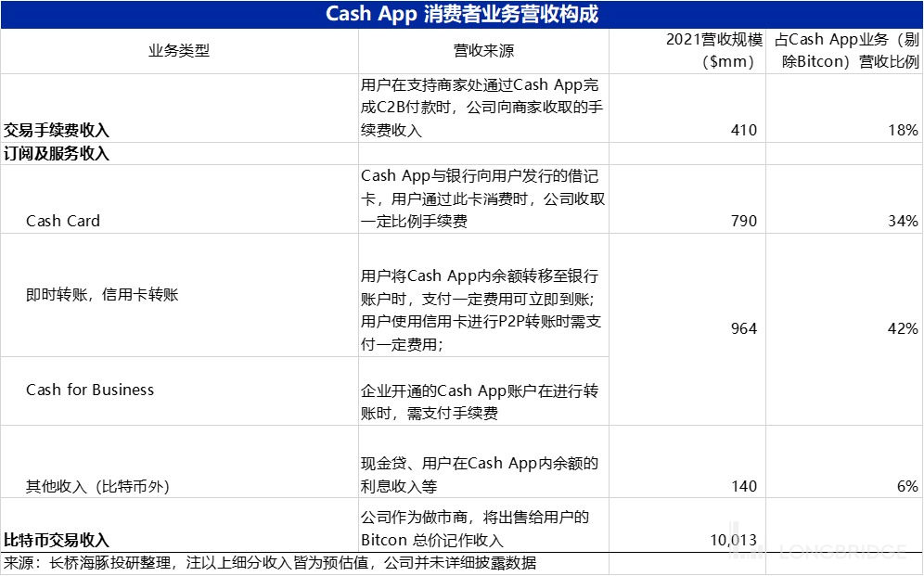Image resolution: width=924 pixels, height=576 pixels.
Task: Select the Cash Card row label
Action: coord(63,221)
